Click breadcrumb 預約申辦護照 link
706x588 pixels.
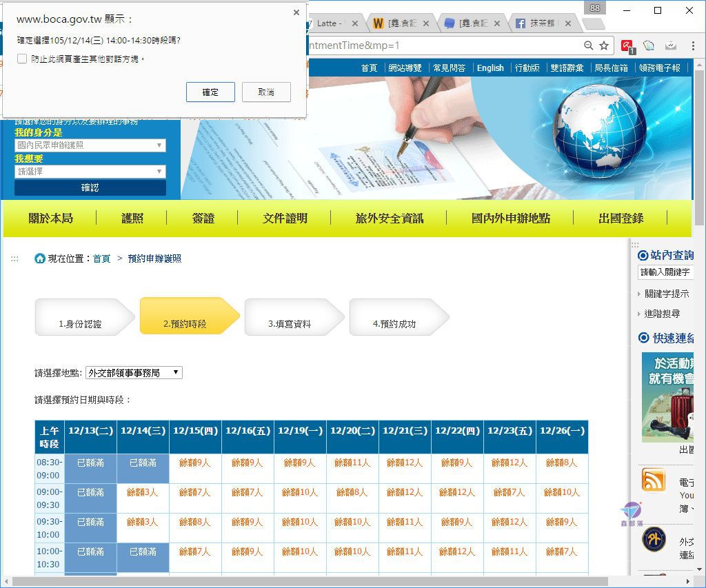(x=154, y=258)
